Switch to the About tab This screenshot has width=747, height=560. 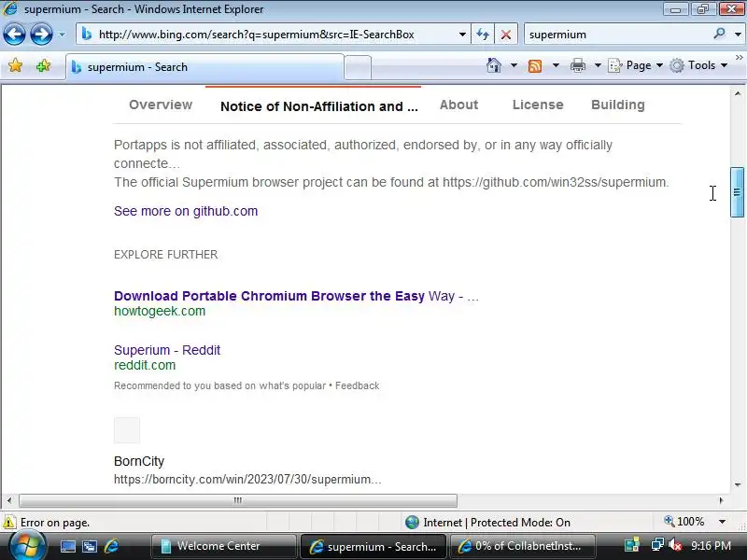click(x=458, y=105)
